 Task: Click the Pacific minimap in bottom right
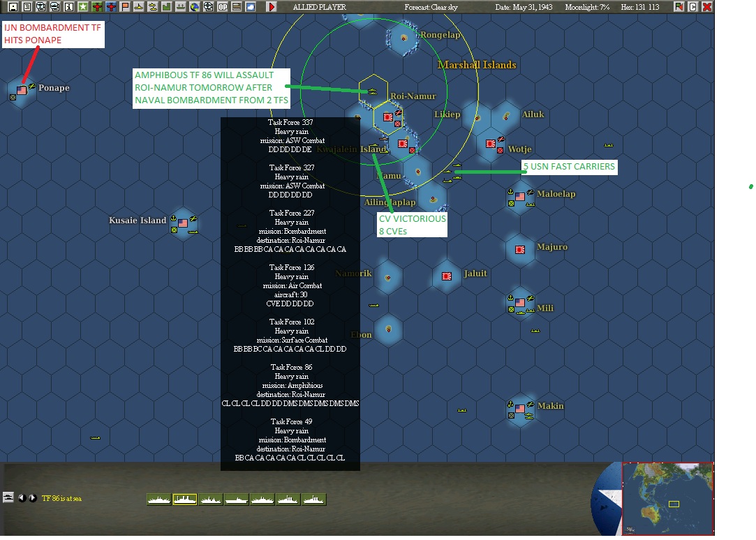click(668, 499)
